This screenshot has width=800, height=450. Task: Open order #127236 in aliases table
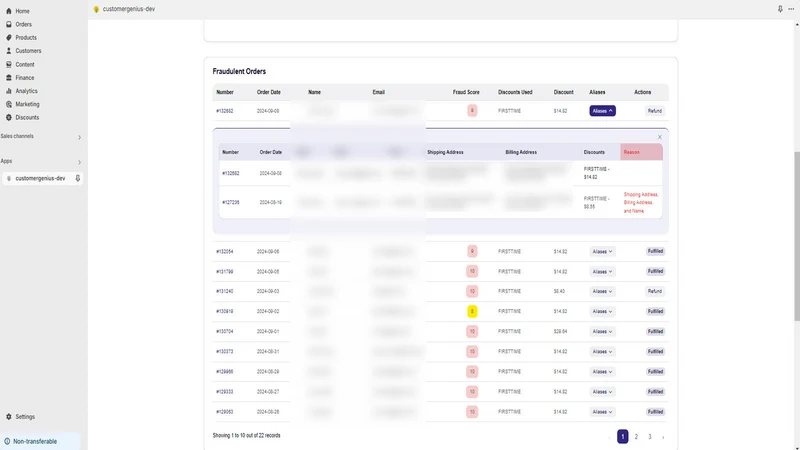click(x=231, y=203)
